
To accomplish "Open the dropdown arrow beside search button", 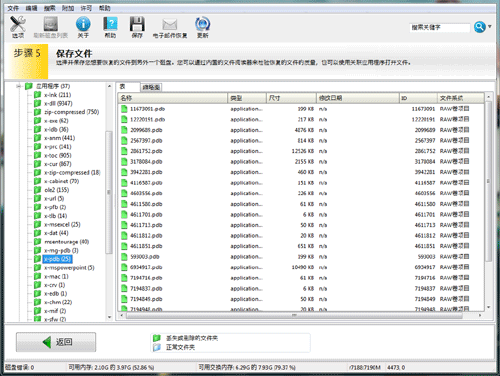I will [x=490, y=26].
